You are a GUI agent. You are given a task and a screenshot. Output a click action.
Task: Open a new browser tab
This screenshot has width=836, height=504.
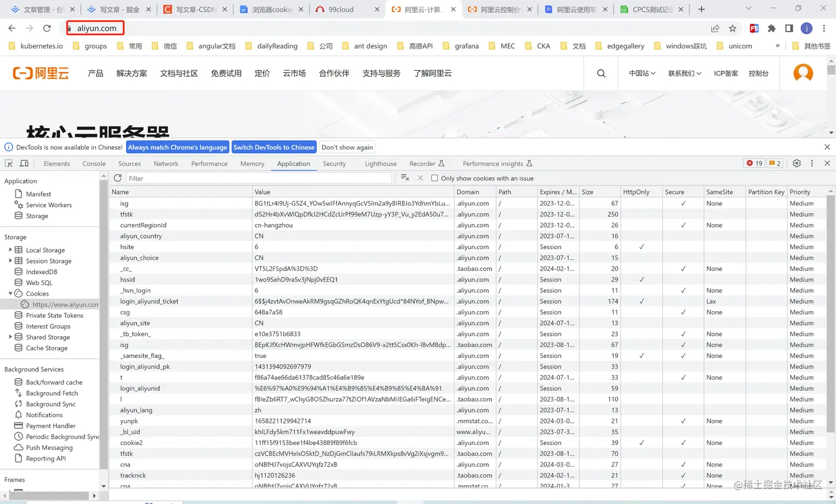pos(701,9)
